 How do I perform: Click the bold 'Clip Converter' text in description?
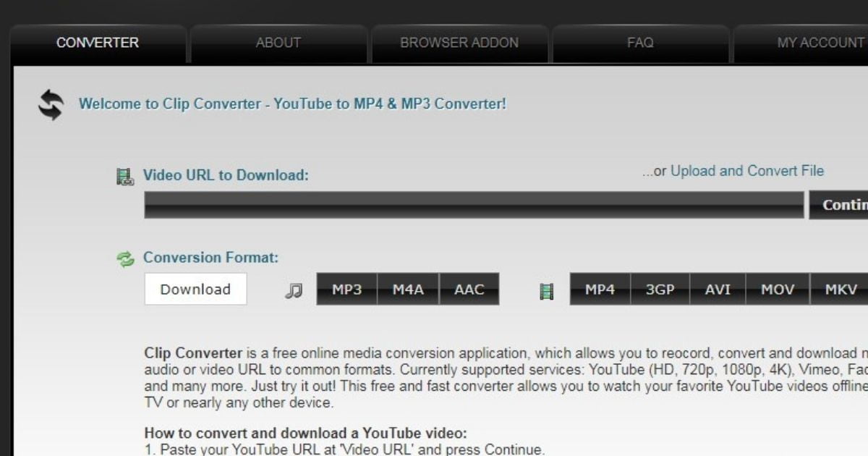point(193,354)
